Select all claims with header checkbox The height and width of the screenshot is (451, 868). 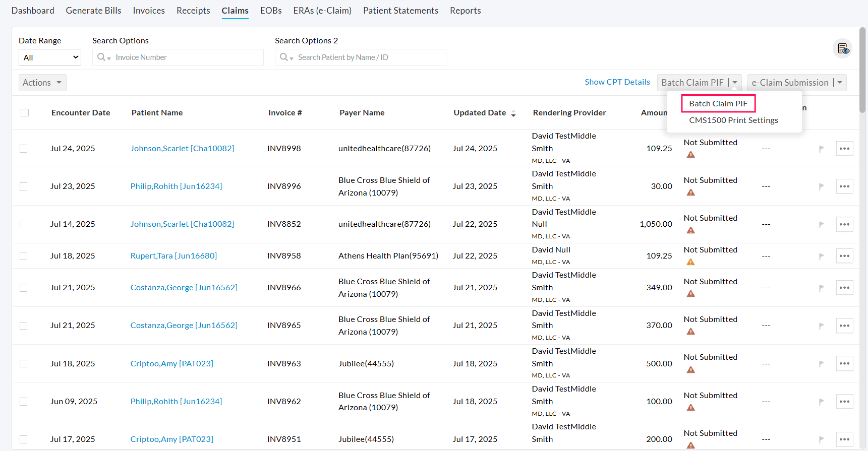click(25, 113)
